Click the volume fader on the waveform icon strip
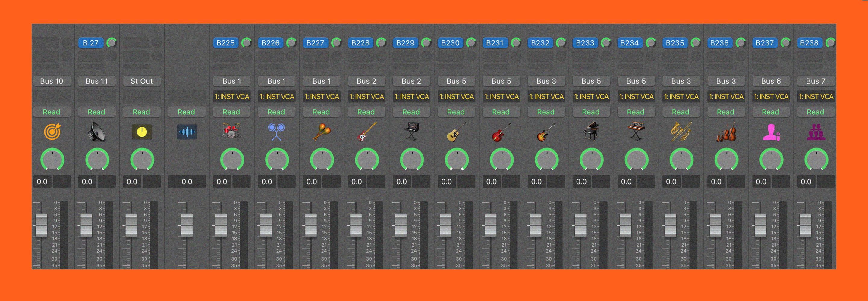868x301 pixels. click(187, 225)
